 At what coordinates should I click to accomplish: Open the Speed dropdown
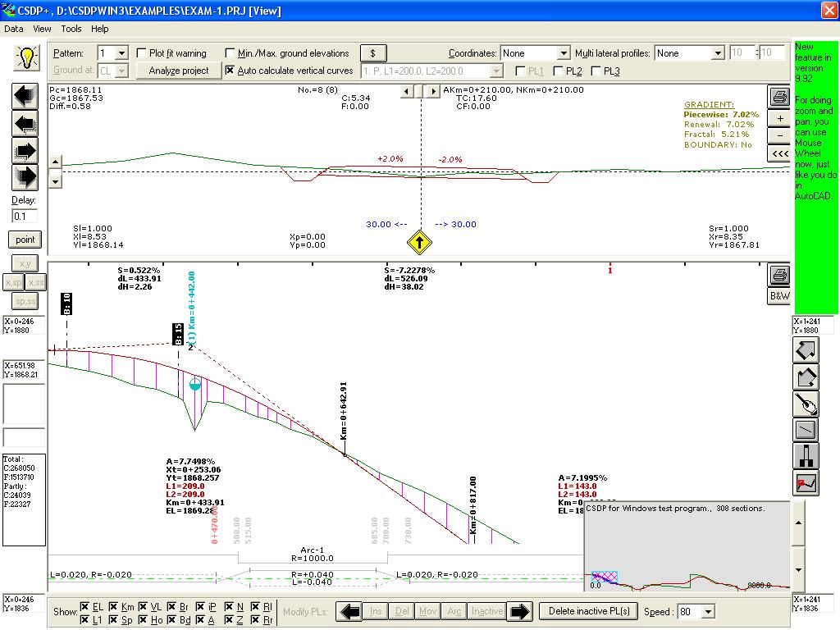click(708, 612)
